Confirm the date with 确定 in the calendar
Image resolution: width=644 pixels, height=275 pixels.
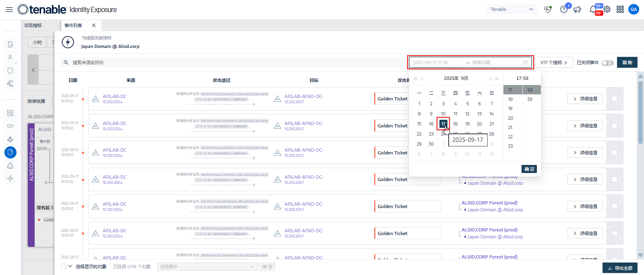click(x=529, y=169)
